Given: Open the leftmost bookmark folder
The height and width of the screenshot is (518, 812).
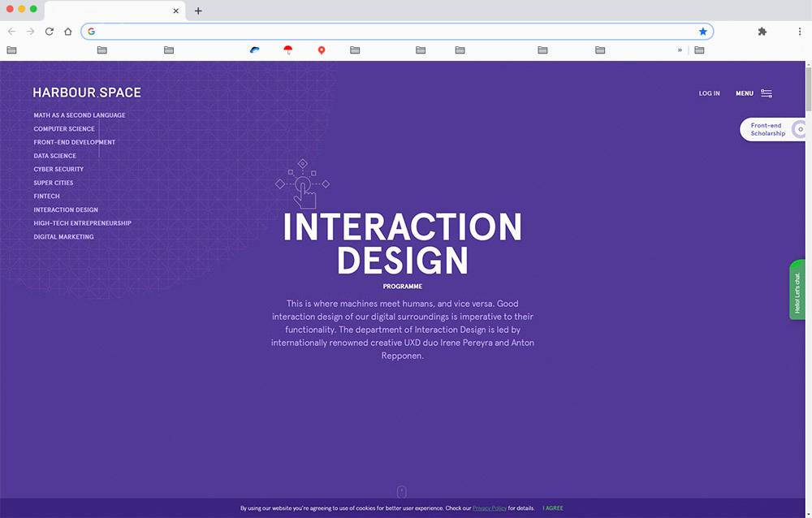Looking at the screenshot, I should click(12, 50).
